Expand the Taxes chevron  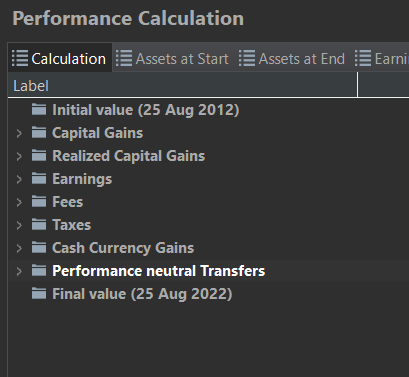(19, 225)
